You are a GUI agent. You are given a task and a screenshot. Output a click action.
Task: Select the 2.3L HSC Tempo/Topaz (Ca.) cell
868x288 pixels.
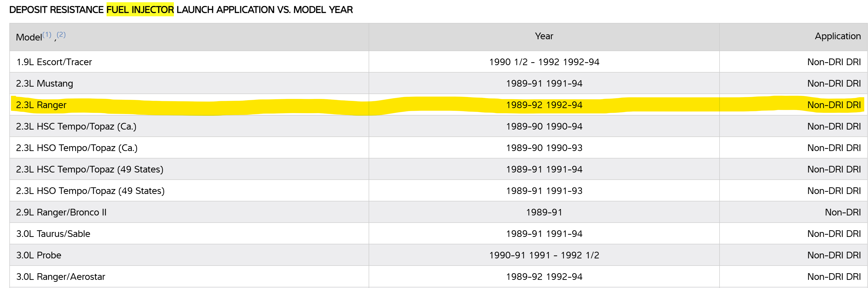(x=76, y=126)
